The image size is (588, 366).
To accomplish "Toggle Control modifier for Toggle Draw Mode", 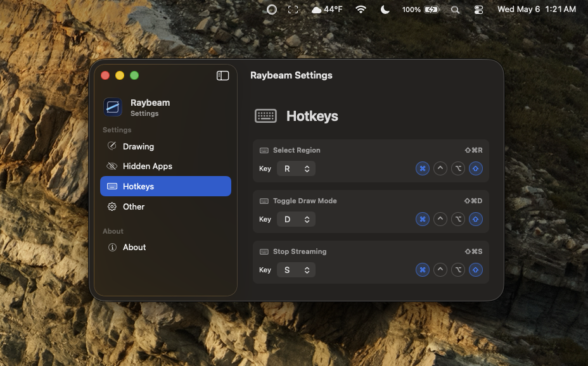I will tap(440, 219).
